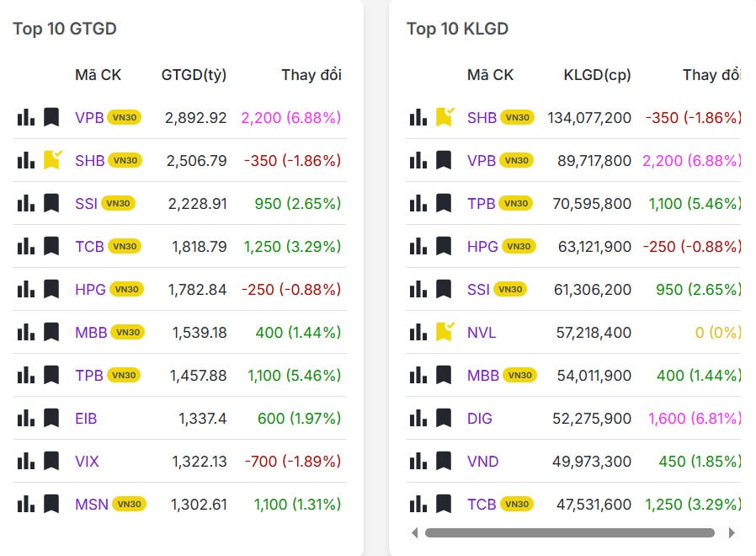The image size is (756, 556).
Task: Open chart icon for MSN in Top 10 GTGD
Action: click(x=26, y=504)
